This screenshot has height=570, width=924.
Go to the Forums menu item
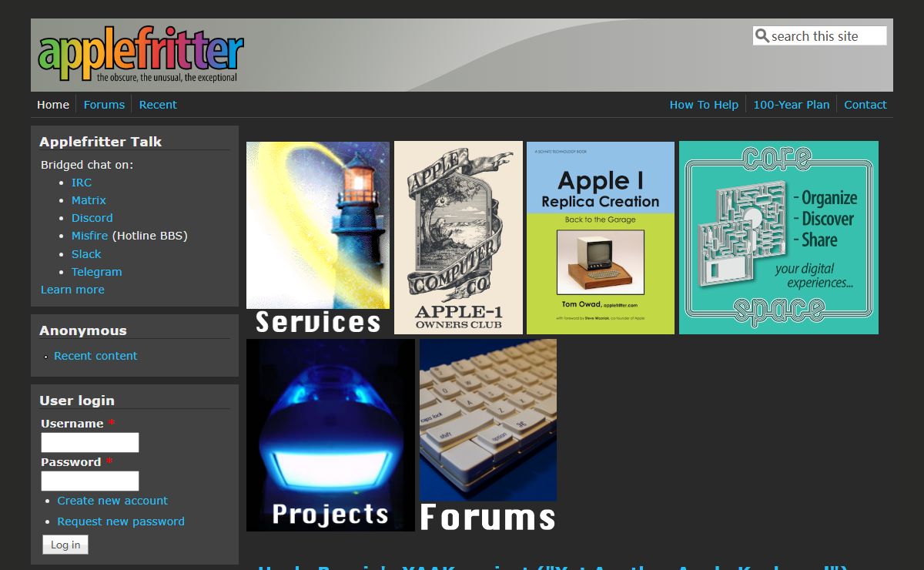(x=104, y=105)
